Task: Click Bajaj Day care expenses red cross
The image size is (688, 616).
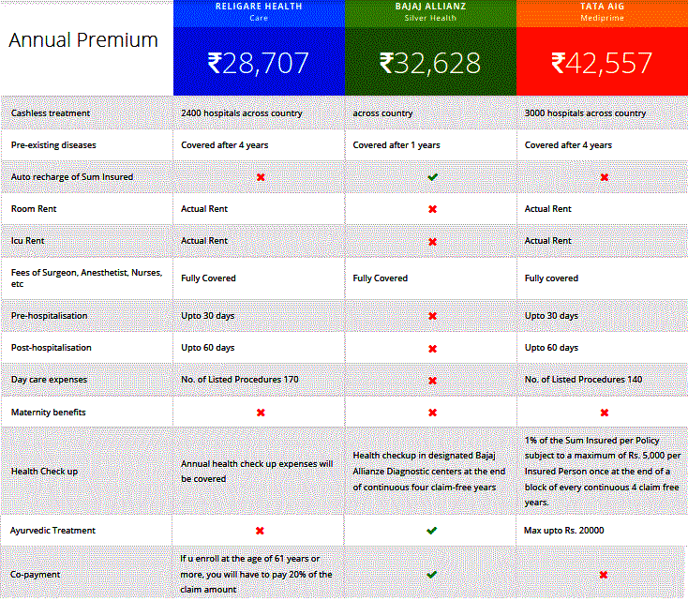Action: coord(432,381)
